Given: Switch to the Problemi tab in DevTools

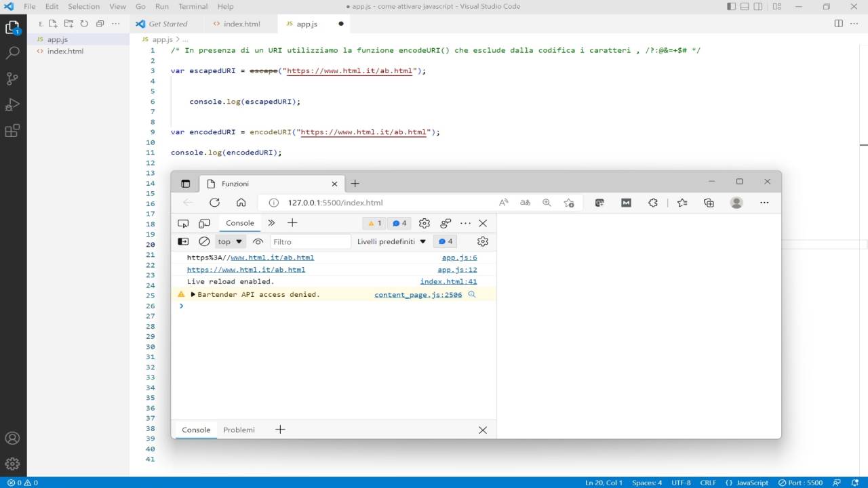Looking at the screenshot, I should pos(239,429).
